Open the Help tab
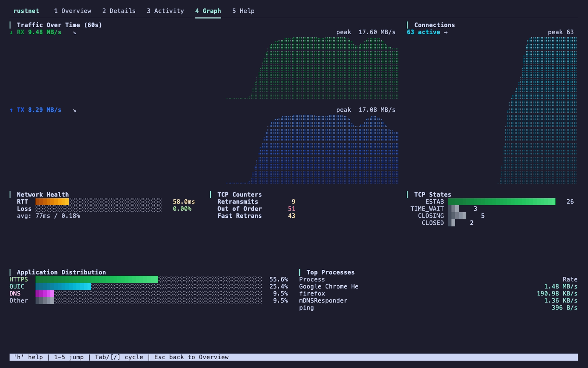This screenshot has width=588, height=368. 243,11
